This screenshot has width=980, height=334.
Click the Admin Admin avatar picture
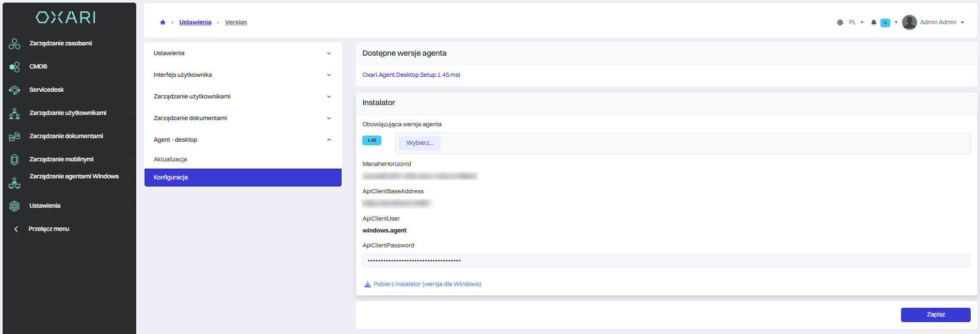coord(909,22)
